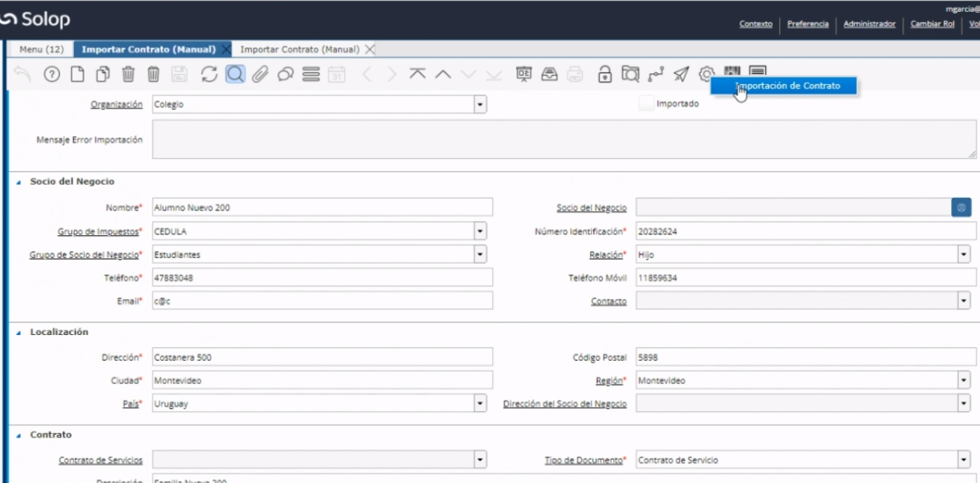Open the Organización dropdown
Viewport: 980px width, 483px height.
pos(480,104)
